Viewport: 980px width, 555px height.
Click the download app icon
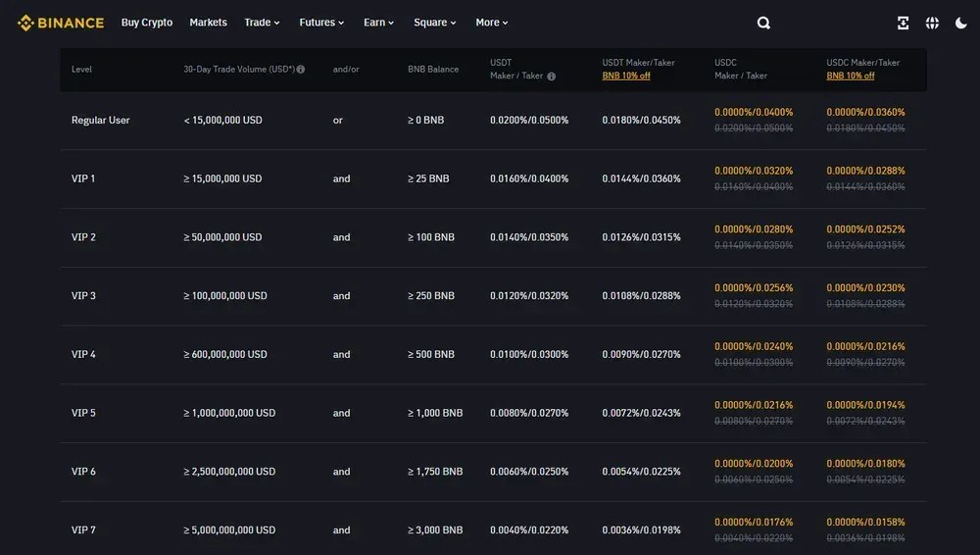click(903, 23)
